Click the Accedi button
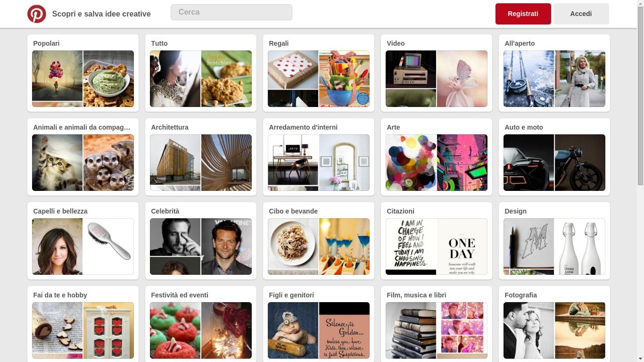This screenshot has height=362, width=644. [581, 14]
